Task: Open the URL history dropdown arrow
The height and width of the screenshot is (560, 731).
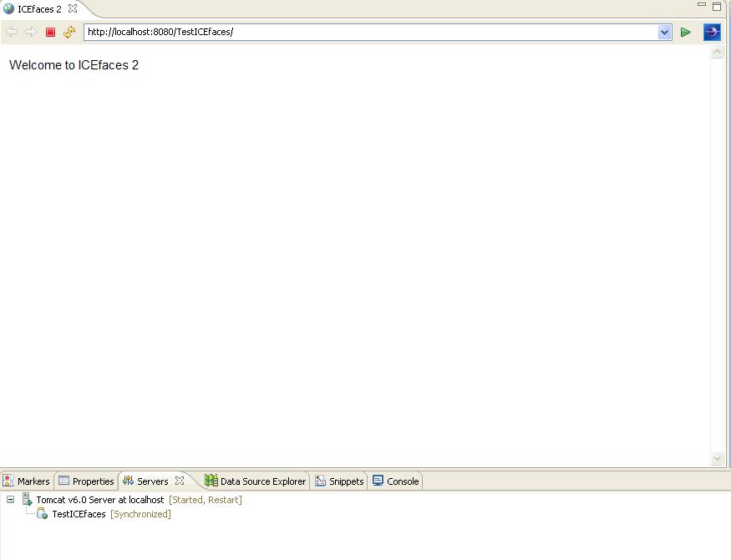Action: (664, 32)
